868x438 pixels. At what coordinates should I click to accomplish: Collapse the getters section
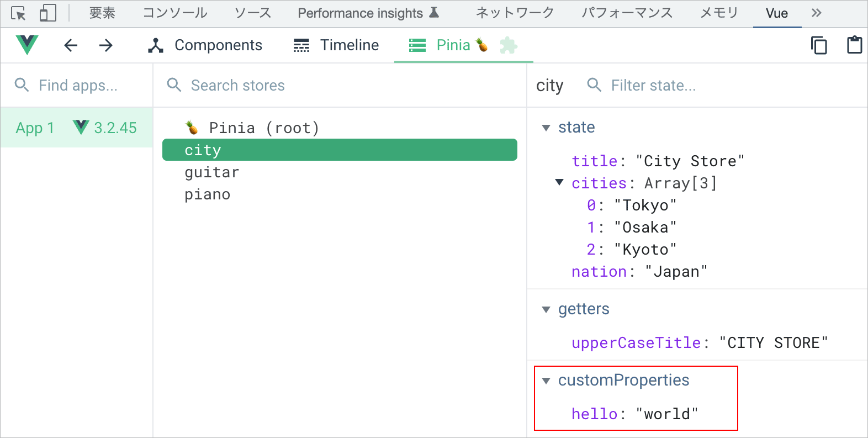[x=546, y=309]
